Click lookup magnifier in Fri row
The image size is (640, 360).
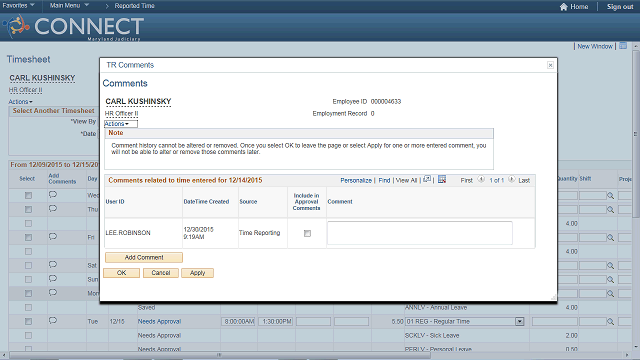coord(610,238)
